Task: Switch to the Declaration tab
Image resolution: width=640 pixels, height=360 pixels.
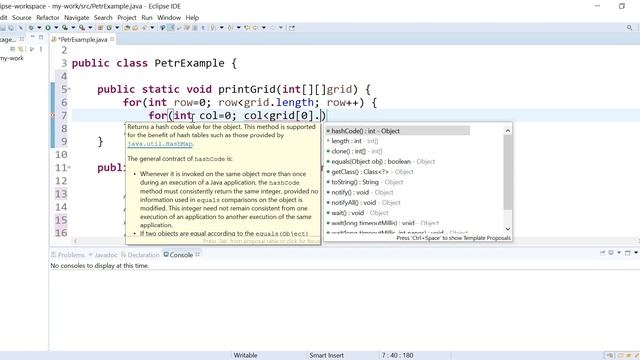Action: [140, 255]
